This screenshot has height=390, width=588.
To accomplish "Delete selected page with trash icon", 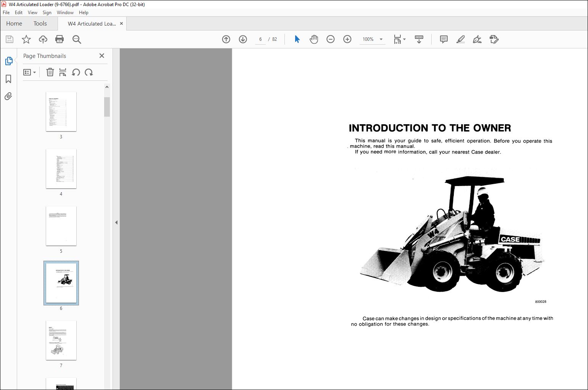I will coord(50,72).
